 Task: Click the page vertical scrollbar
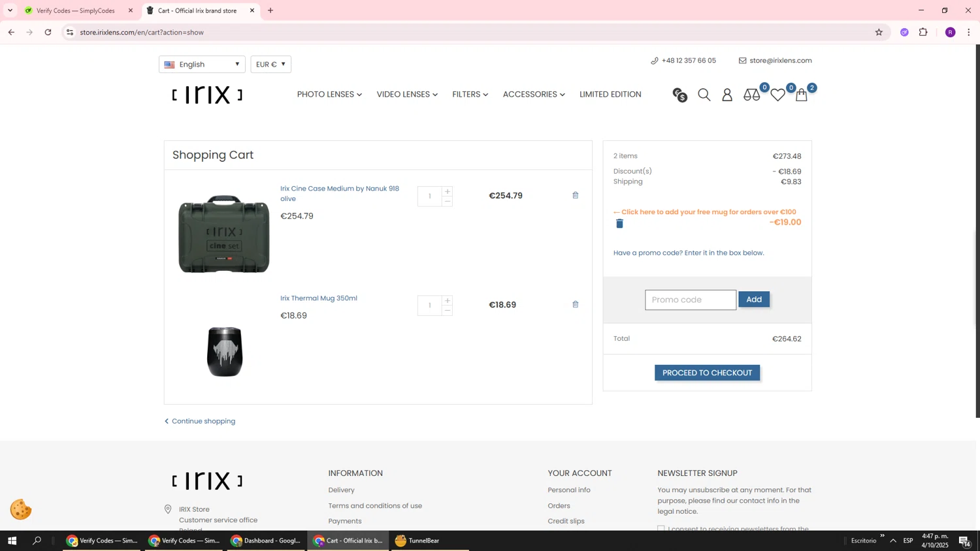[x=977, y=231]
